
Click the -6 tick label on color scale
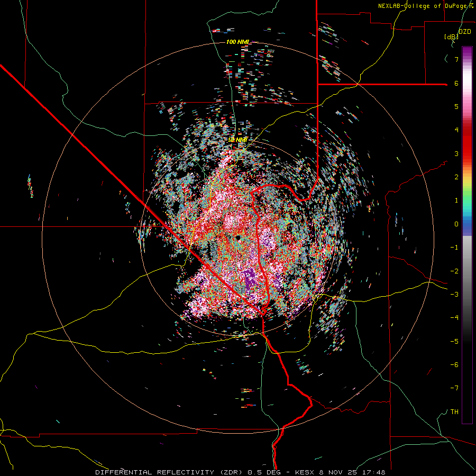(454, 364)
